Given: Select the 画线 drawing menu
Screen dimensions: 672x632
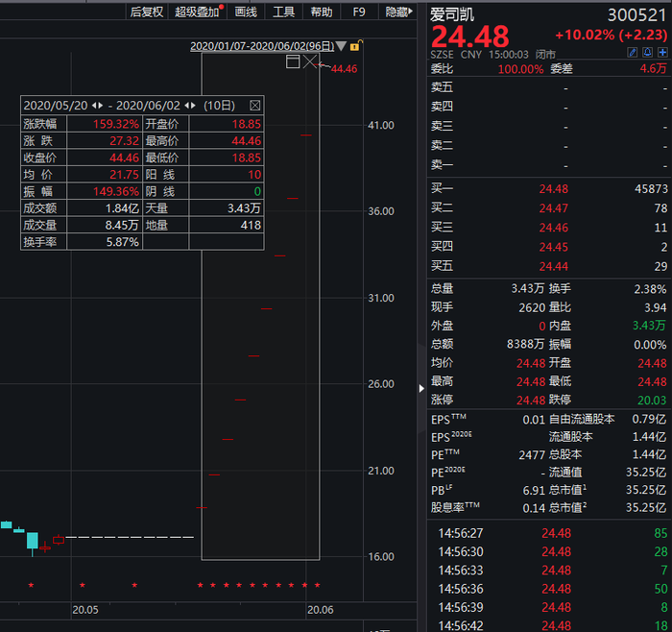Looking at the screenshot, I should tap(246, 12).
